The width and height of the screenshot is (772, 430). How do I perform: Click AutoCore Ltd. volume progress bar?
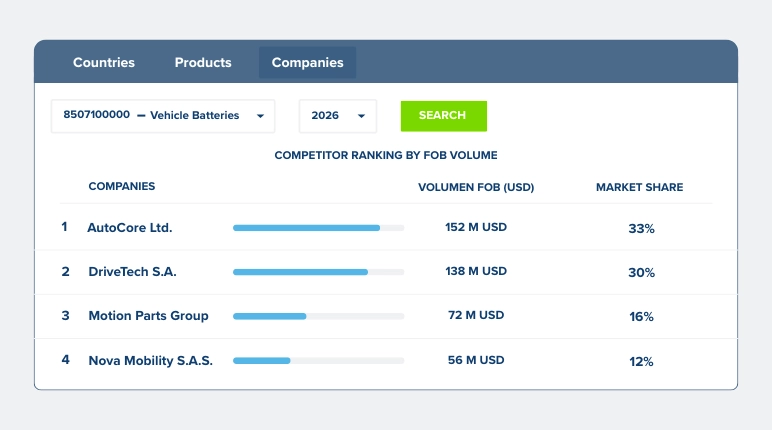pos(319,228)
